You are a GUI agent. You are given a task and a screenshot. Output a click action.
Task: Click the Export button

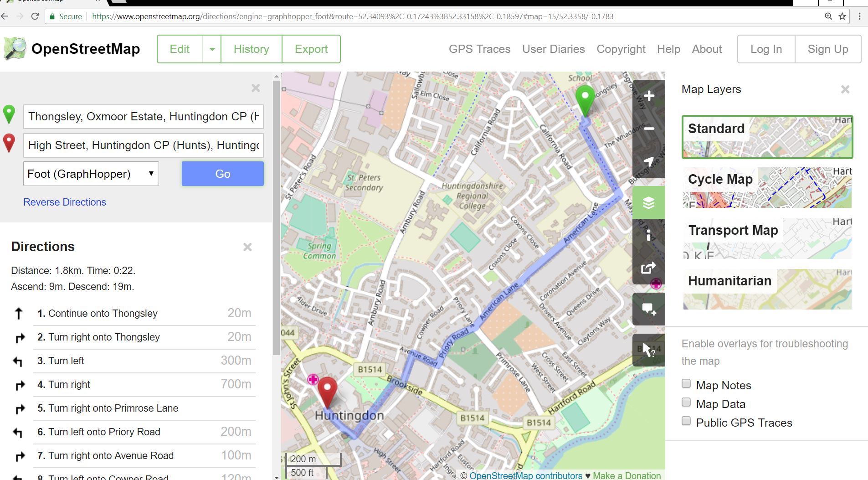[x=311, y=49]
